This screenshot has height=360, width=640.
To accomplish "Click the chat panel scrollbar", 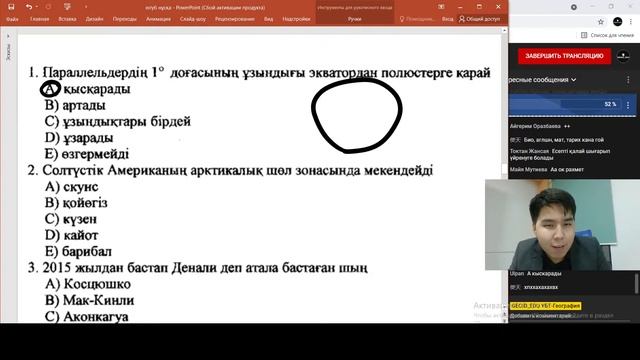I will [636, 283].
